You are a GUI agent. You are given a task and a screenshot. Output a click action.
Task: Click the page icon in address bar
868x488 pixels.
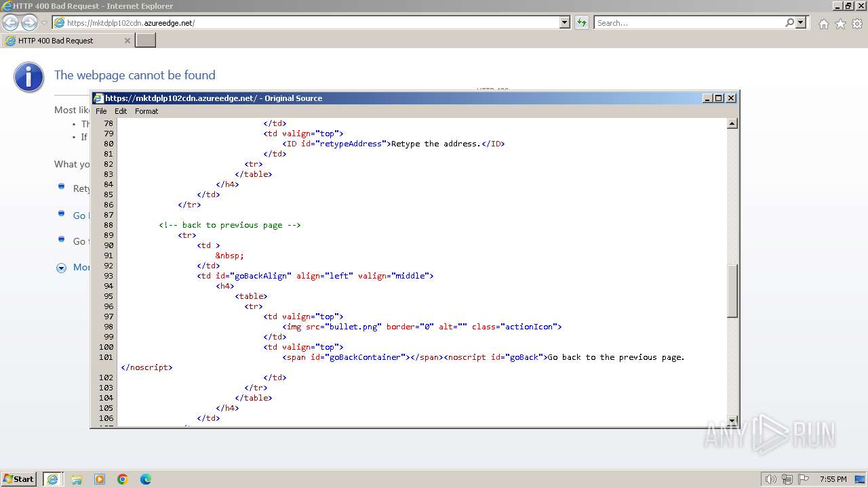coord(60,23)
